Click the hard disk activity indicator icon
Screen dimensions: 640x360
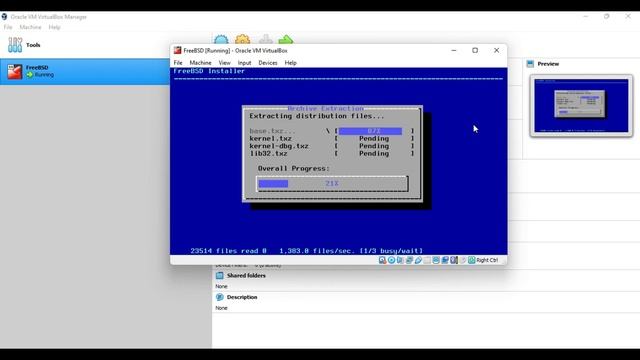382,260
